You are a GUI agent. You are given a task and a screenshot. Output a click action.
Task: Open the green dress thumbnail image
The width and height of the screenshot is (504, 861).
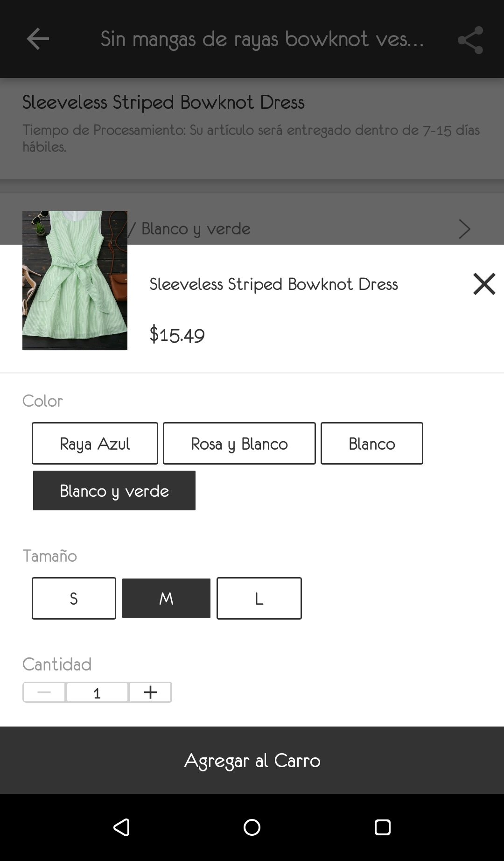click(75, 280)
